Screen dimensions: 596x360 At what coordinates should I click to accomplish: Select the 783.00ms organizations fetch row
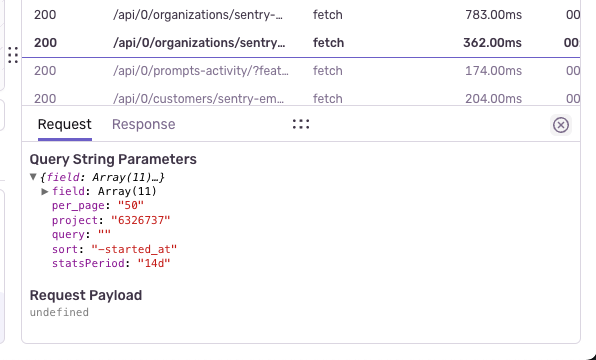tap(301, 15)
